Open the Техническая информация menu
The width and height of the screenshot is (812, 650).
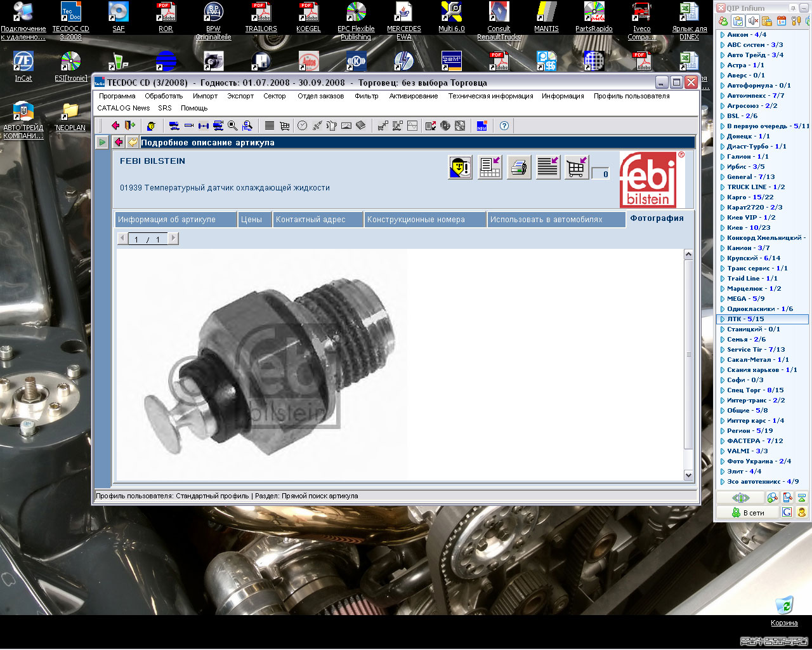[490, 96]
